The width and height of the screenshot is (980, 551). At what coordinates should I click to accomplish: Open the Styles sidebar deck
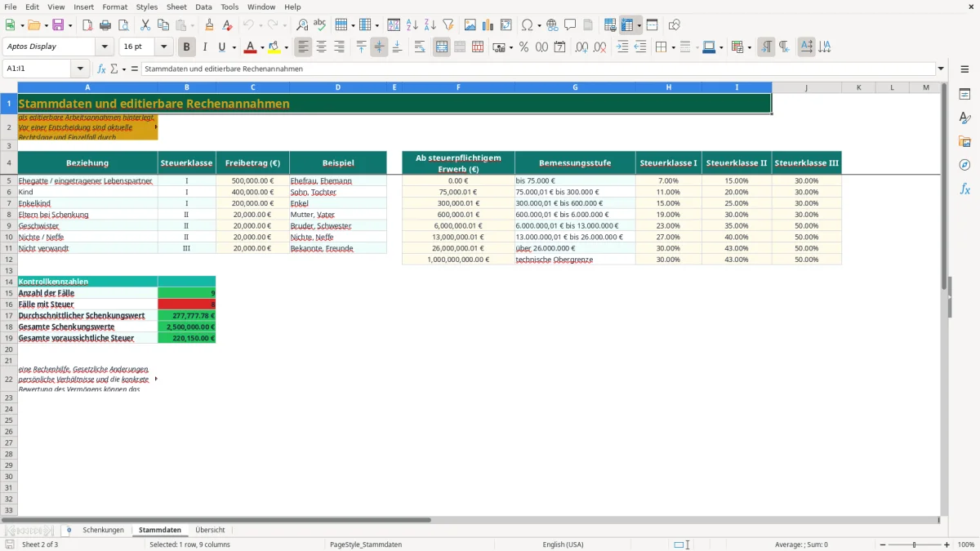pos(964,118)
